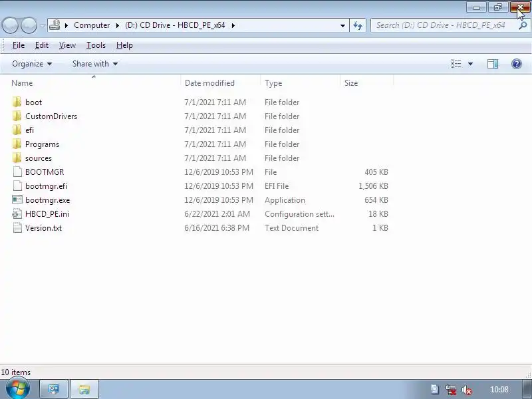The width and height of the screenshot is (532, 399).
Task: Select the Version.txt document icon
Action: tap(17, 227)
